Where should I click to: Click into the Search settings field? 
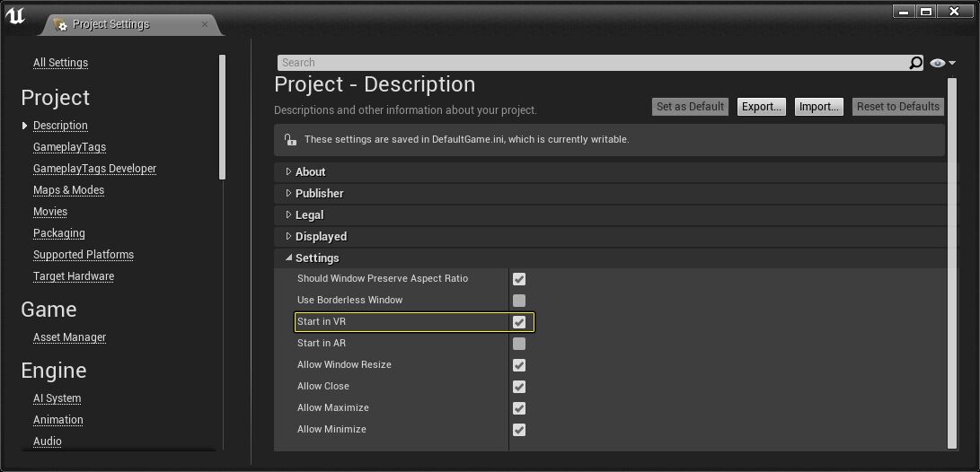pos(591,63)
